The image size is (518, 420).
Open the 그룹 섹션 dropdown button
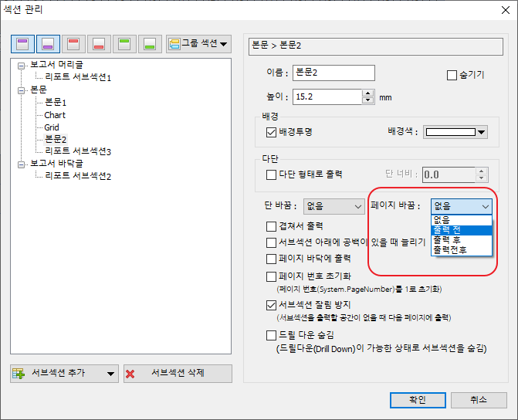198,44
